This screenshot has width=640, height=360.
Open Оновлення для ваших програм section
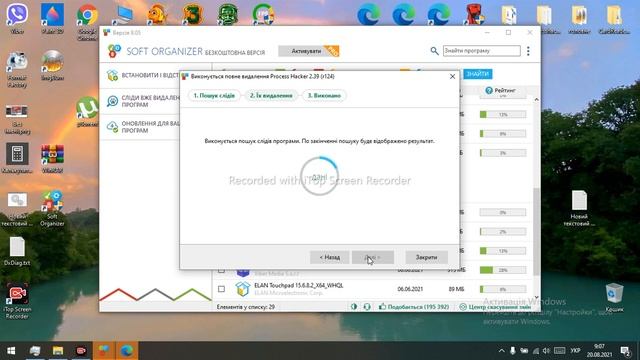point(143,127)
